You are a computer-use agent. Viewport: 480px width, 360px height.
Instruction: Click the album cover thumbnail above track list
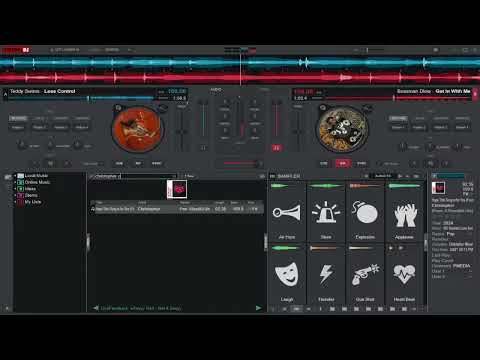177,189
